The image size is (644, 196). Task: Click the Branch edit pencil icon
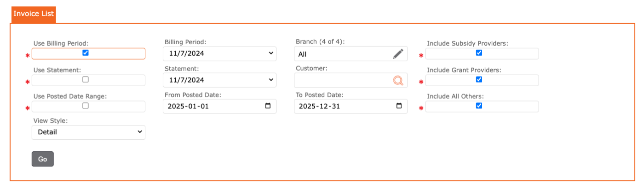pyautogui.click(x=398, y=54)
